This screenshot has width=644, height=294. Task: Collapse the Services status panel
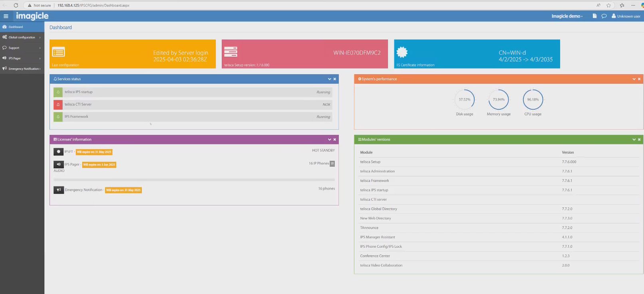pos(330,79)
